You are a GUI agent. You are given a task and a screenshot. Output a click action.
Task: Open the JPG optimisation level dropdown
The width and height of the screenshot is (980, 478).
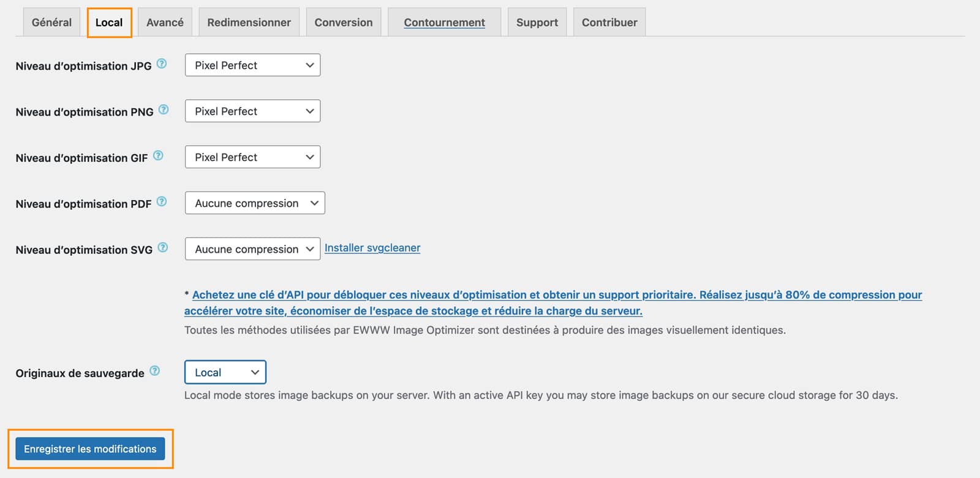tap(252, 65)
